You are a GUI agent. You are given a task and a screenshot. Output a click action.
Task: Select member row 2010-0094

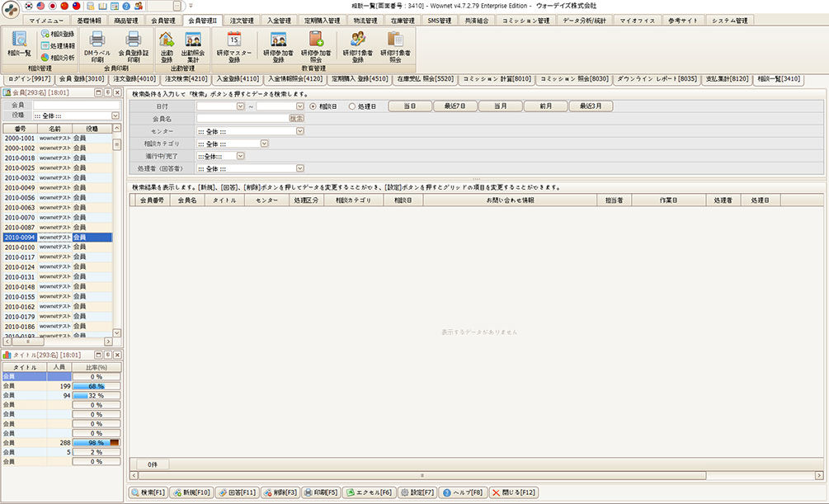pos(58,238)
